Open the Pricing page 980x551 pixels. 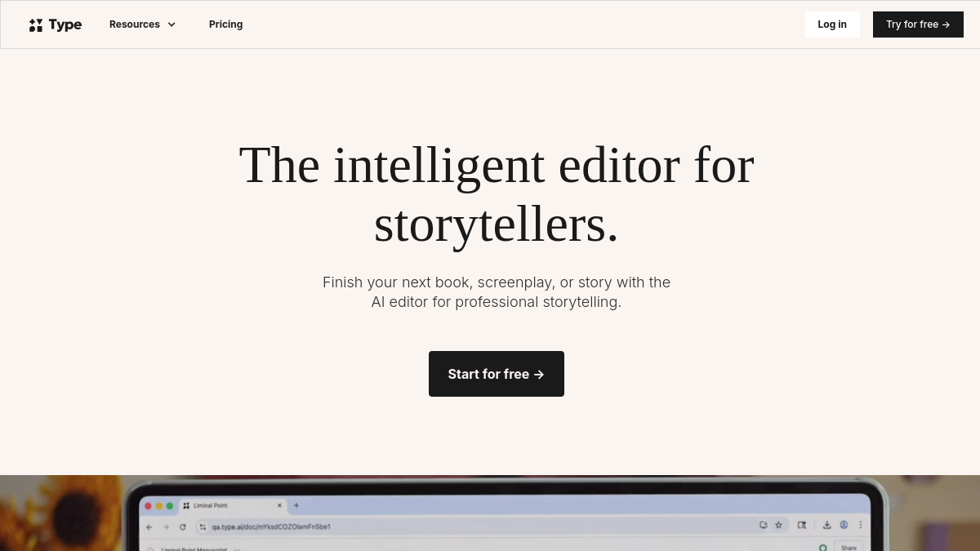(x=225, y=24)
